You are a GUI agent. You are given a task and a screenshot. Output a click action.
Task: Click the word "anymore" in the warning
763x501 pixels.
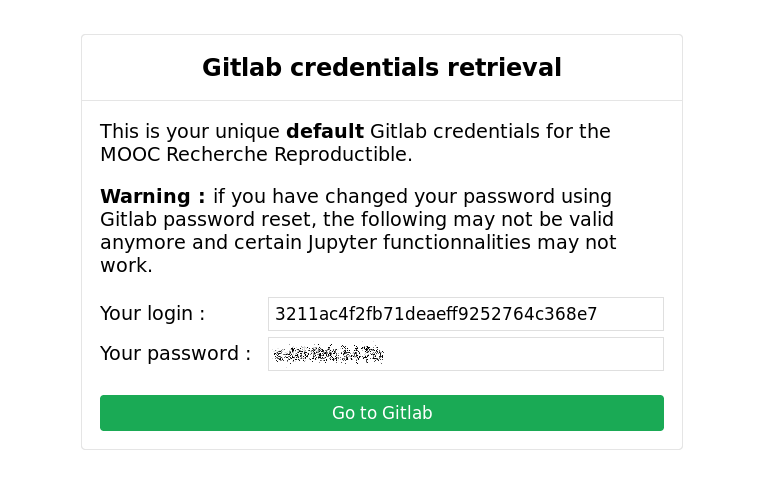click(142, 243)
